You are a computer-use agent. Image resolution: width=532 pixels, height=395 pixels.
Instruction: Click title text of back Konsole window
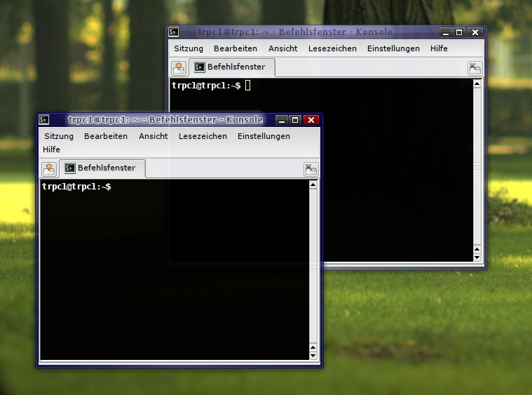point(295,32)
